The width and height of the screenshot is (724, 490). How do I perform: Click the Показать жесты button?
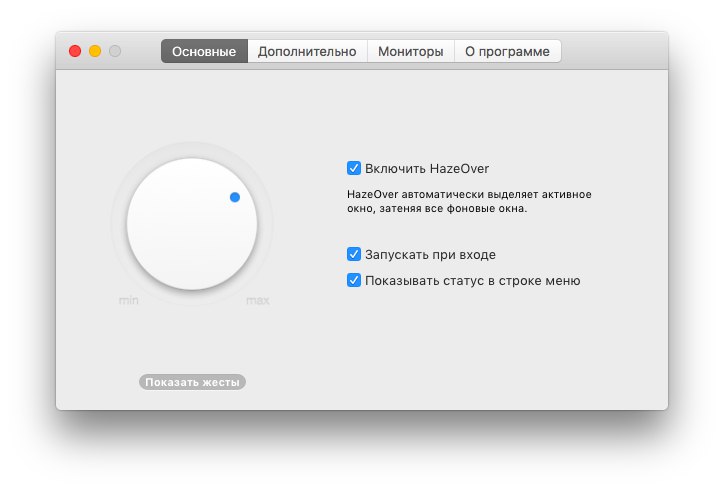tap(192, 382)
